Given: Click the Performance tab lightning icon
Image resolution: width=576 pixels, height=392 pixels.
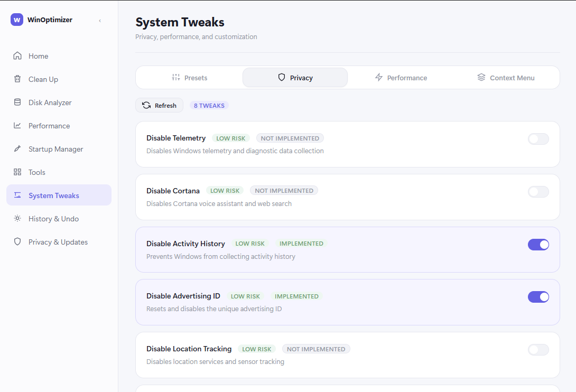Looking at the screenshot, I should pyautogui.click(x=379, y=78).
